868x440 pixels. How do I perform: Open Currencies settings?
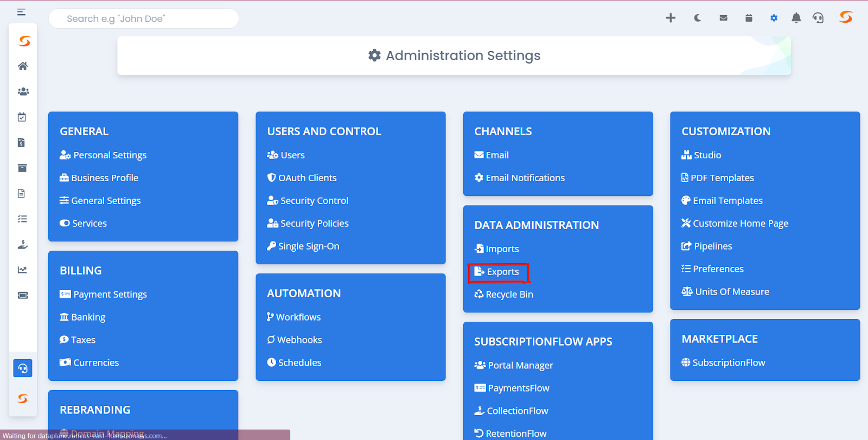[89, 363]
